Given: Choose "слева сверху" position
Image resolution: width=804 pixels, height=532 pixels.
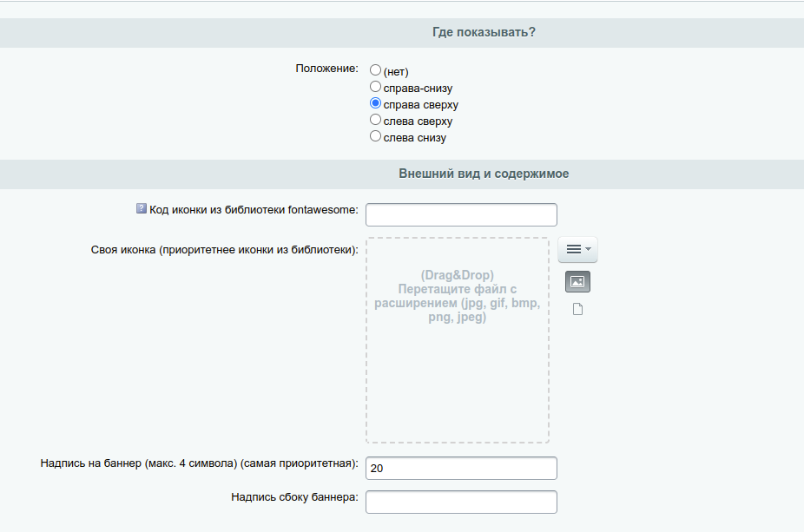Looking at the screenshot, I should (x=375, y=120).
